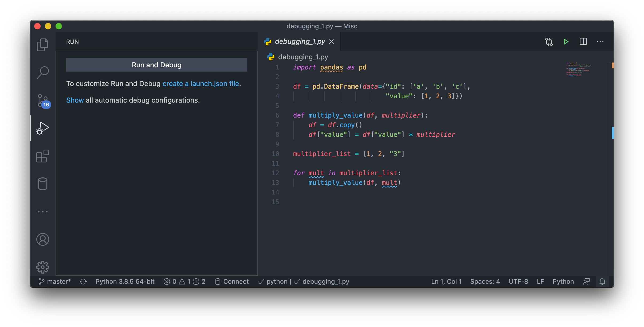Image resolution: width=644 pixels, height=327 pixels.
Task: Click the Accounts icon in activity bar
Action: (42, 239)
